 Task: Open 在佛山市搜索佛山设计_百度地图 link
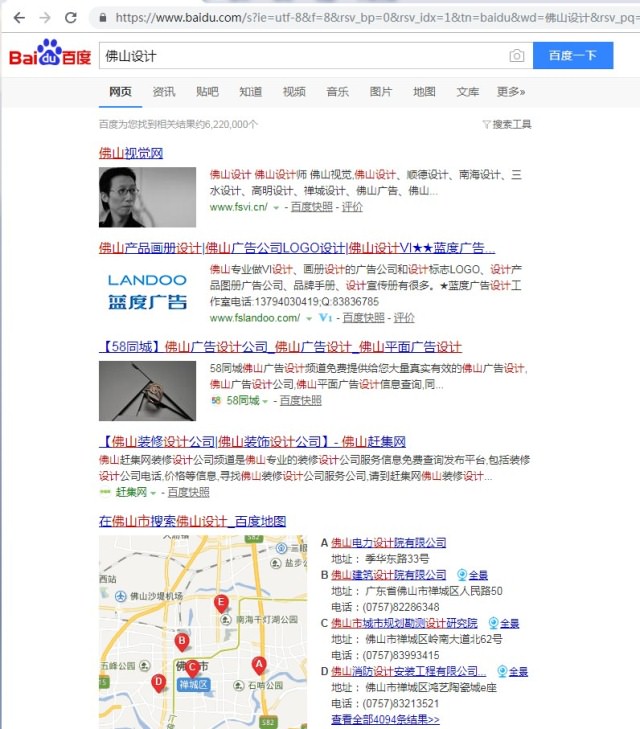tap(192, 521)
